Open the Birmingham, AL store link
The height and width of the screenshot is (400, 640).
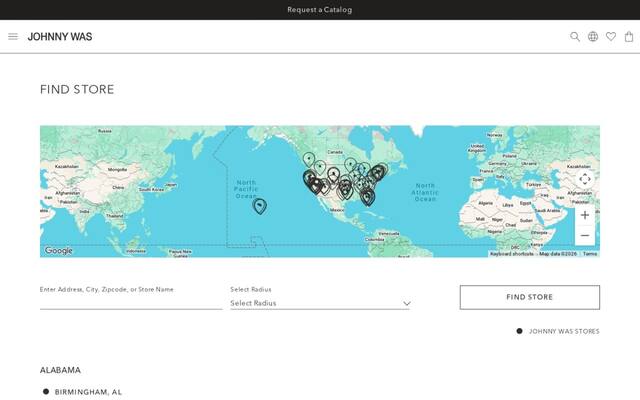88,392
